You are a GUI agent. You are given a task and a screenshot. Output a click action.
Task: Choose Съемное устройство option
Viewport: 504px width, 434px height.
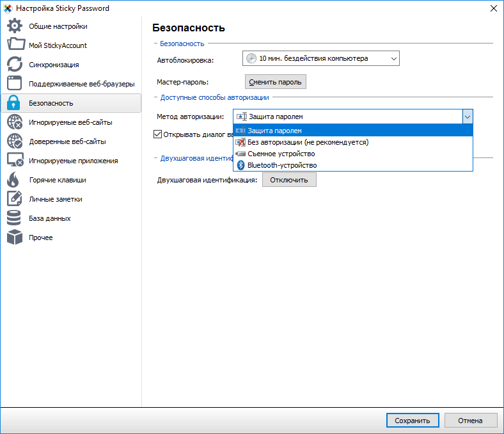352,154
